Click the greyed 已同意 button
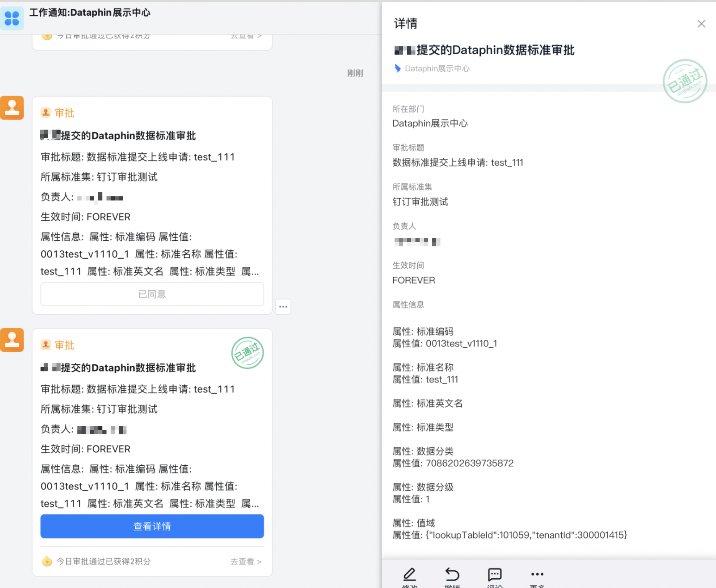Screen dimensions: 716x588 point(152,294)
